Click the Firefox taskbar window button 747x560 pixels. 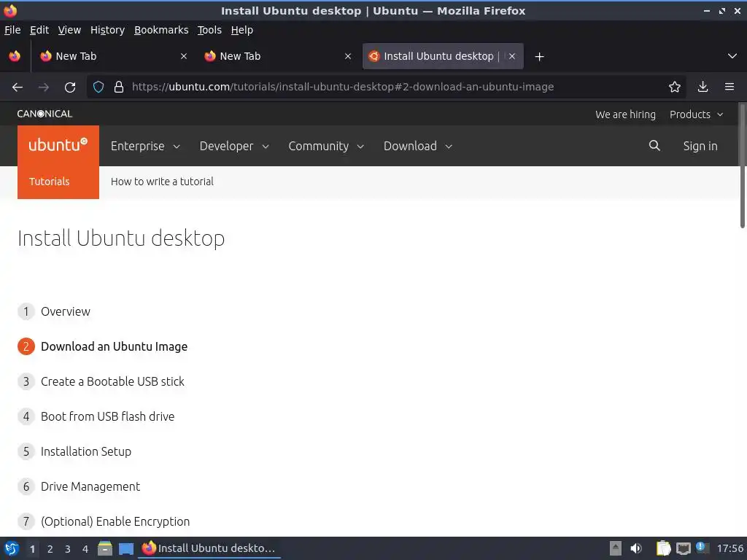209,548
